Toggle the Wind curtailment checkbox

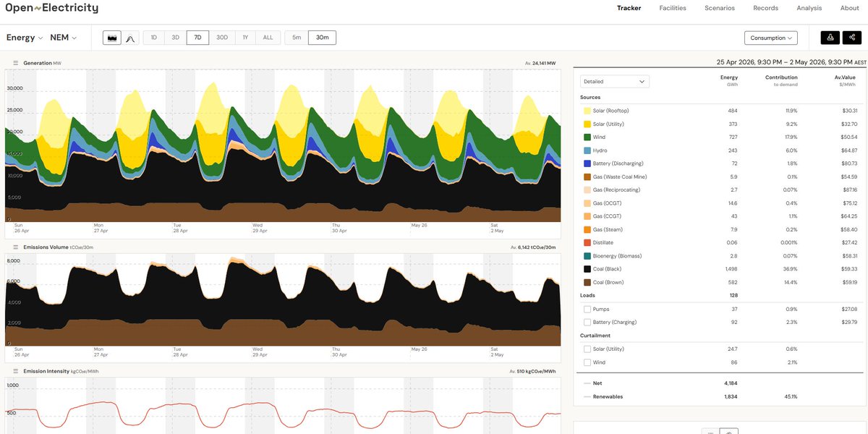pyautogui.click(x=587, y=362)
